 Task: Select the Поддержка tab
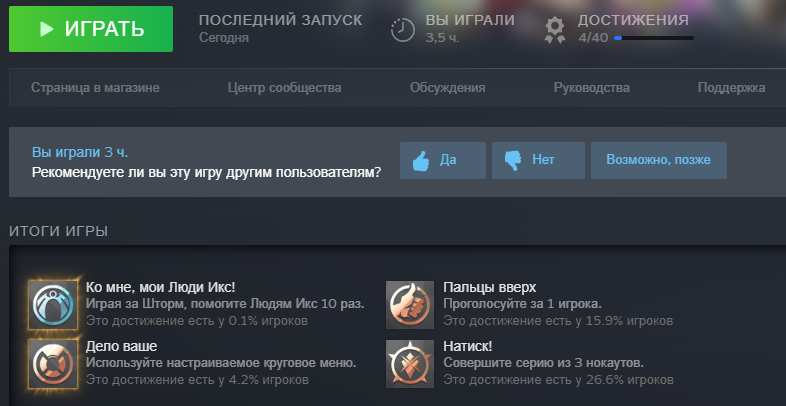click(731, 88)
